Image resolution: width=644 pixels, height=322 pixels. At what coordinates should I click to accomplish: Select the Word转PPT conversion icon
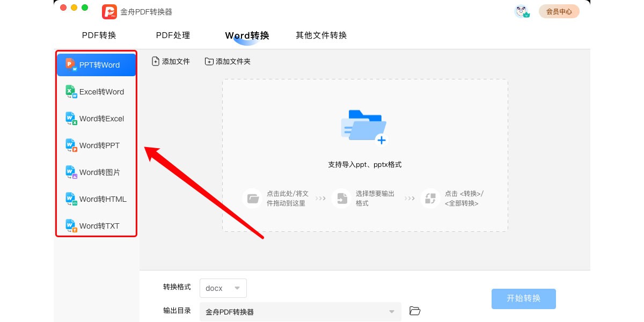click(71, 145)
